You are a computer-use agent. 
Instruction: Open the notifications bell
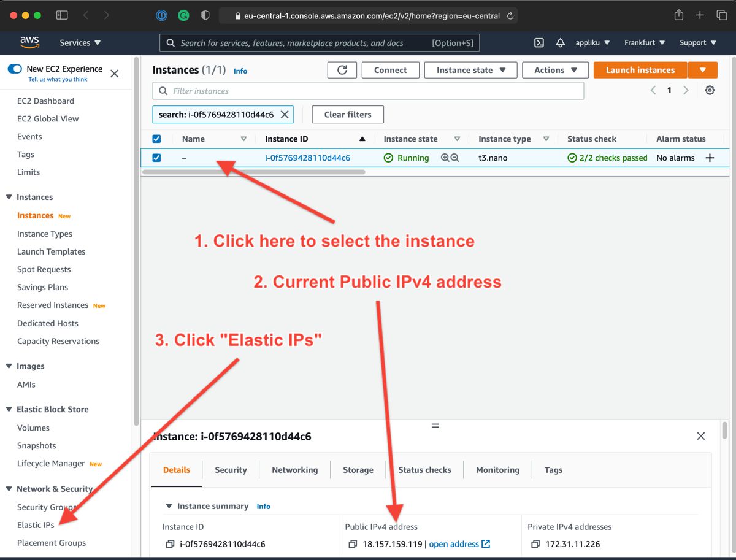tap(560, 43)
